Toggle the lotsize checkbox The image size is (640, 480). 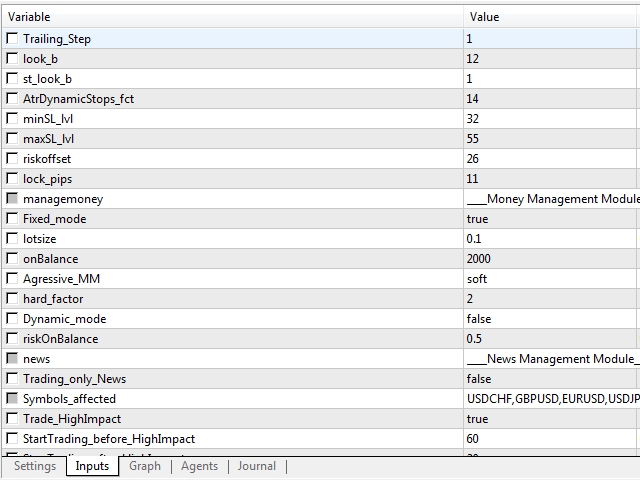(x=12, y=239)
